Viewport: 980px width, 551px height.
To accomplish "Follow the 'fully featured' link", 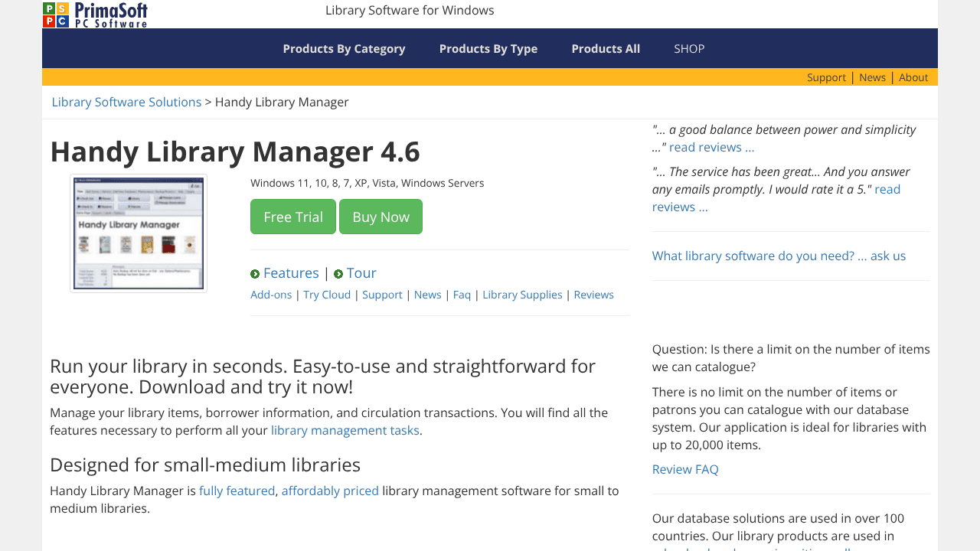I will pos(237,491).
